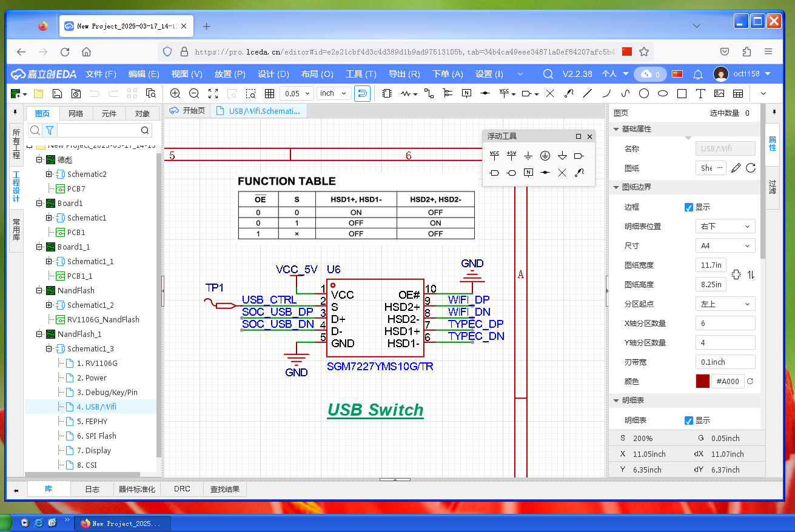Open the 分区起点 左上 dropdown
Screen dimensions: 795x532
point(725,304)
